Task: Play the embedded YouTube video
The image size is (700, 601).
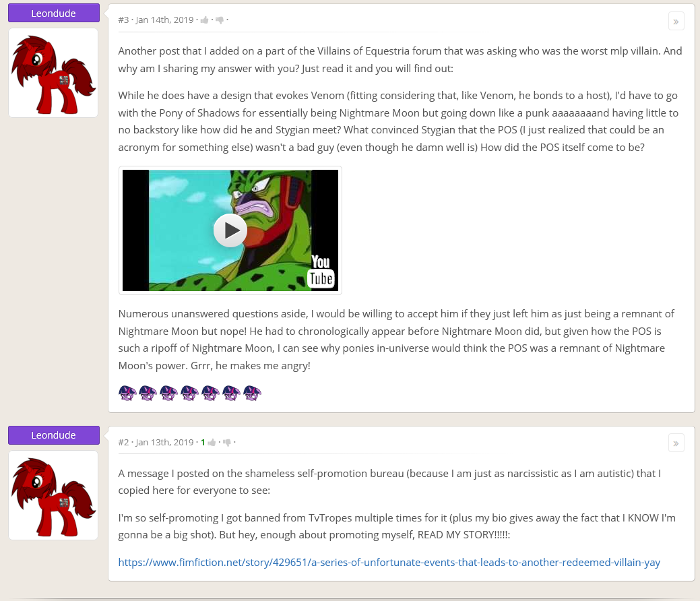Action: click(230, 230)
